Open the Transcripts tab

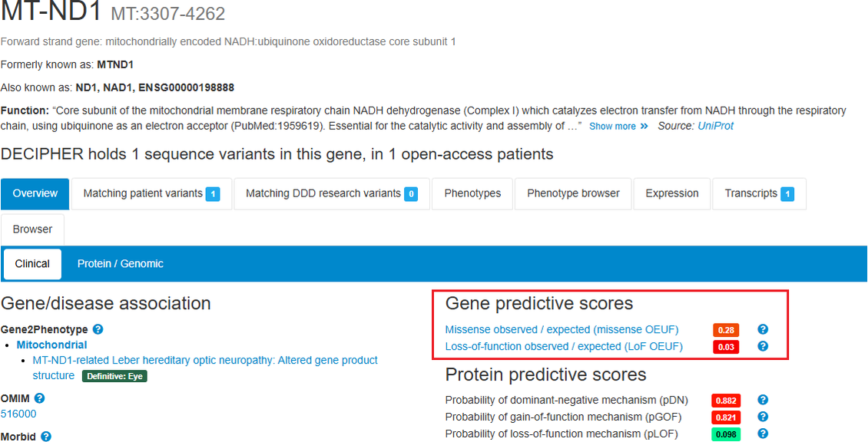pos(759,193)
